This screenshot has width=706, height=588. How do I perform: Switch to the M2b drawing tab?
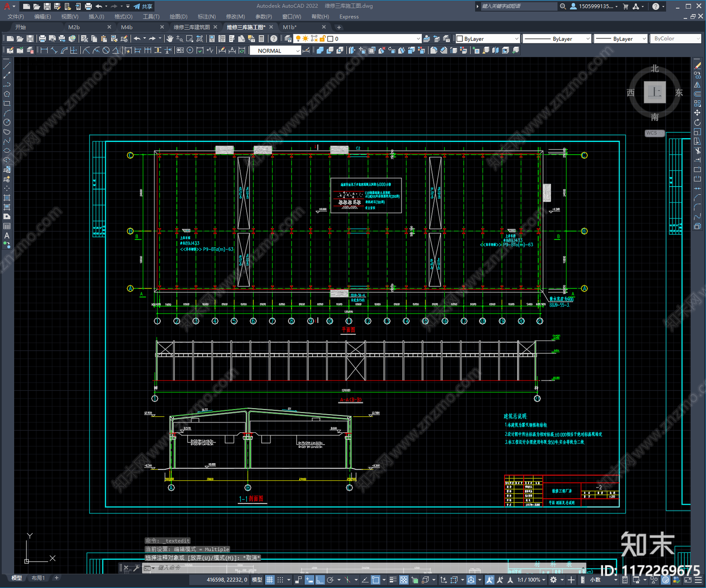click(x=74, y=27)
